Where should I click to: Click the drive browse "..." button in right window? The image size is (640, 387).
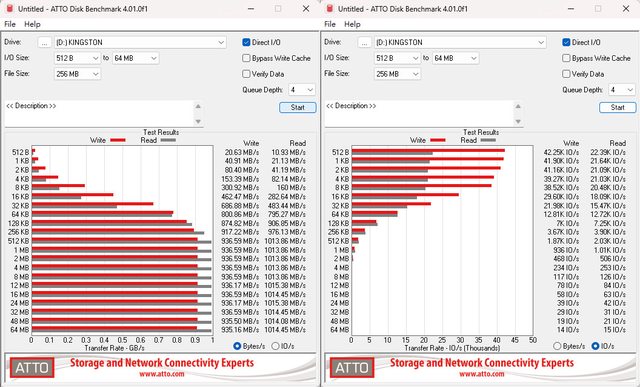[364, 42]
